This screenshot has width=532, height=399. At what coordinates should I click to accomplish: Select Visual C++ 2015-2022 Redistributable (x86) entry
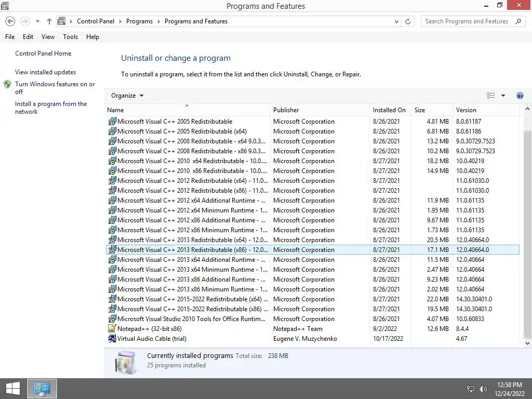tap(312, 309)
